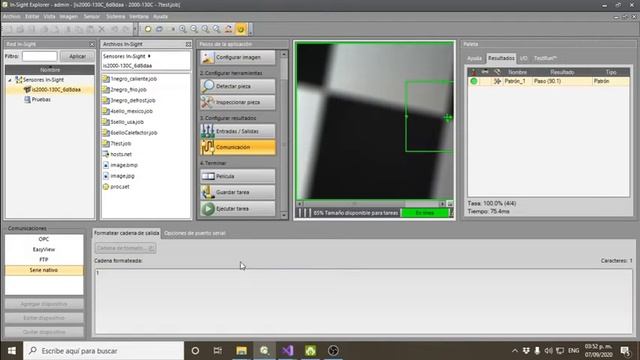The width and height of the screenshot is (640, 360).
Task: Toggle the green En línea status button
Action: tap(425, 213)
